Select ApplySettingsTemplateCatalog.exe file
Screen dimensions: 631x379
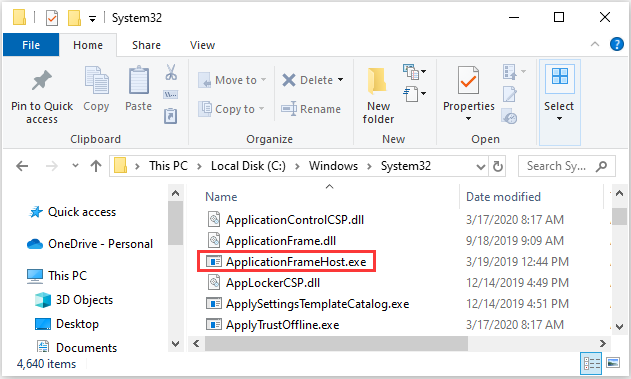click(318, 304)
